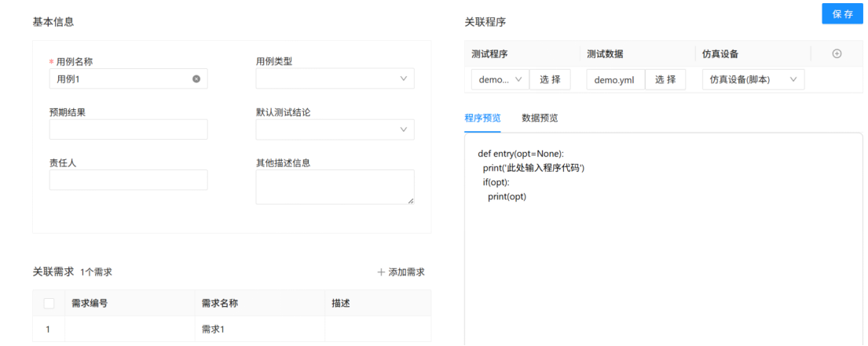Click the code line if(opt):
Screen dimensions: 868x346
pos(496,182)
